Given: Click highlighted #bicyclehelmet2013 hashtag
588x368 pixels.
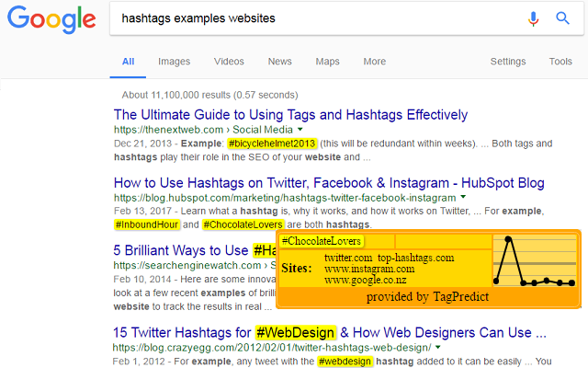Looking at the screenshot, I should point(272,144).
